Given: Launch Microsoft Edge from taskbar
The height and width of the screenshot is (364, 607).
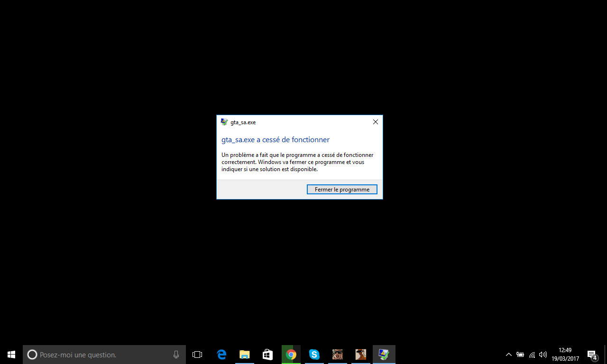Looking at the screenshot, I should pos(221,355).
